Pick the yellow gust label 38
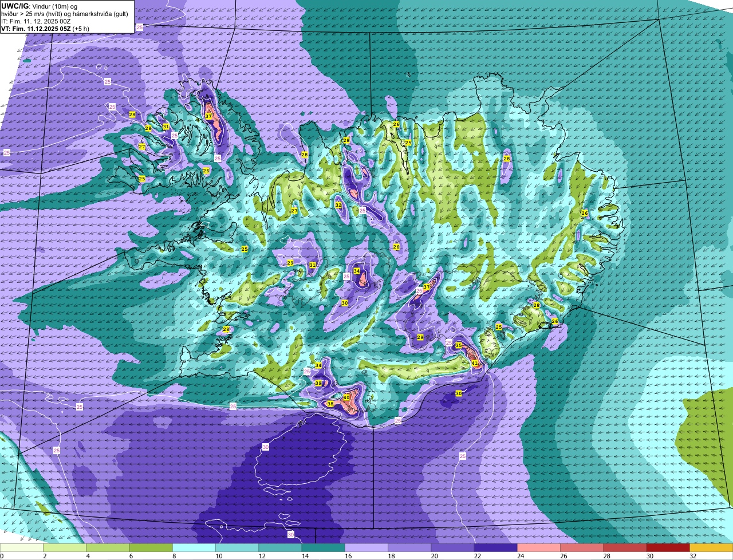The width and height of the screenshot is (733, 560). click(x=330, y=404)
